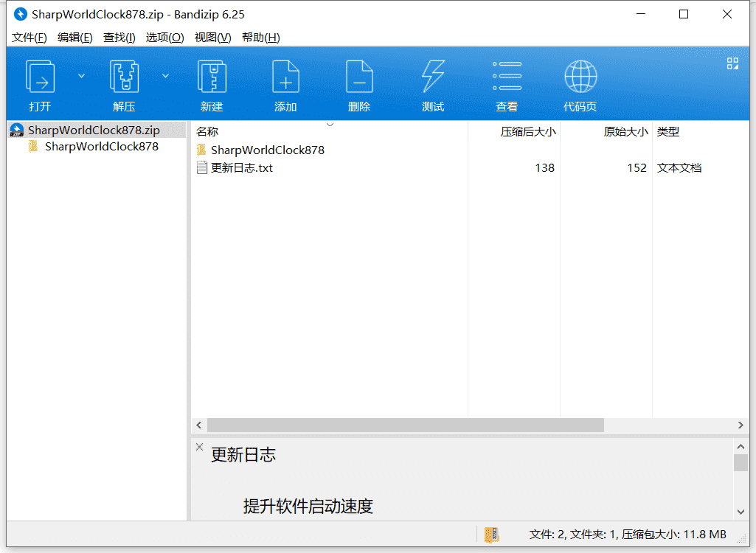Click original size value 152
This screenshot has width=756, height=553.
pyautogui.click(x=637, y=168)
